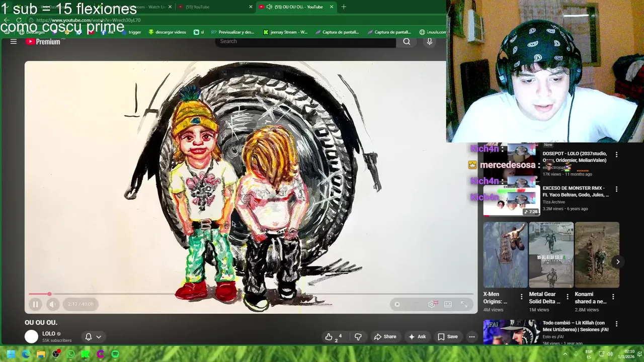
Task: Open first Captura de pantall... bookmark
Action: pos(337,32)
